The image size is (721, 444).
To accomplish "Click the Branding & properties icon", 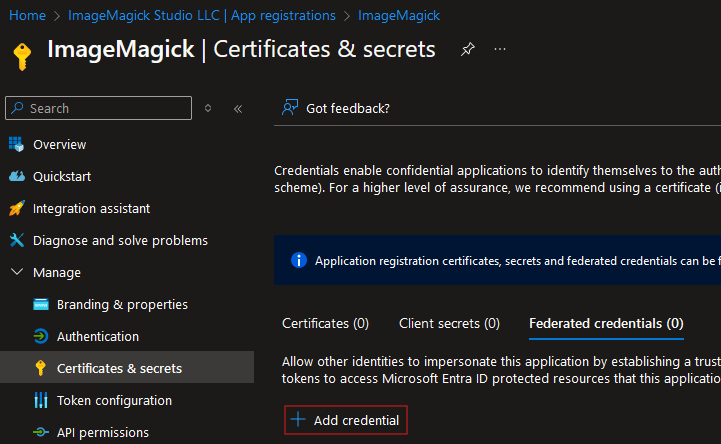I will point(41,304).
